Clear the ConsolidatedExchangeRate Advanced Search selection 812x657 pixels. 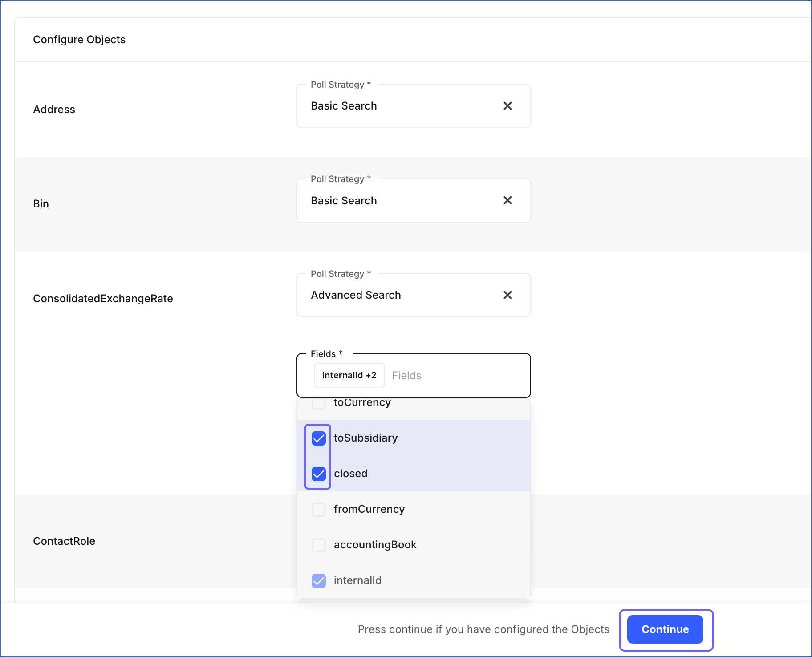point(507,295)
